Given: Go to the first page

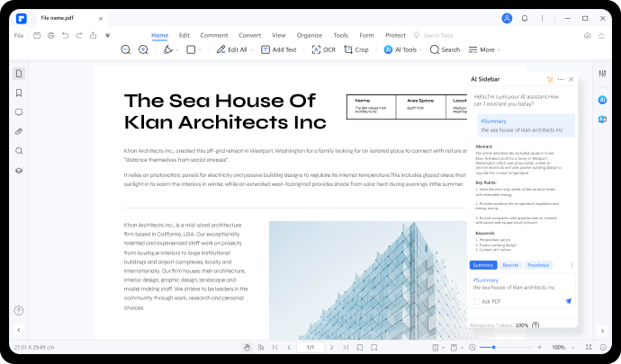Looking at the screenshot, I should click(x=275, y=348).
